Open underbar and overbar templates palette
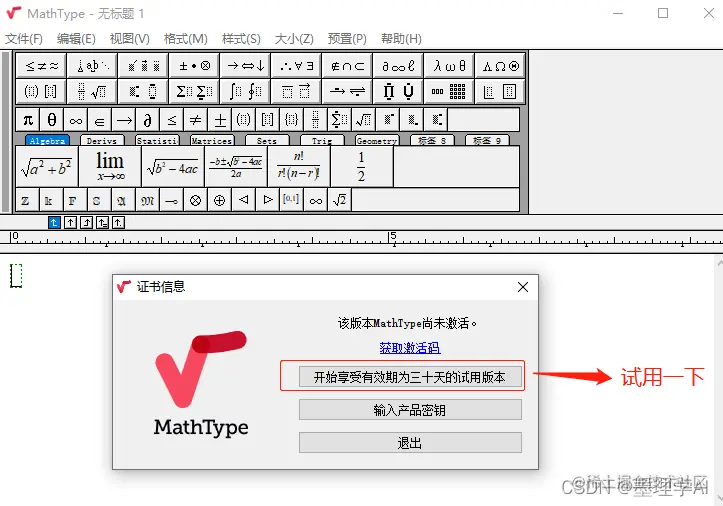Screen dimensions: 723x506 pos(296,91)
